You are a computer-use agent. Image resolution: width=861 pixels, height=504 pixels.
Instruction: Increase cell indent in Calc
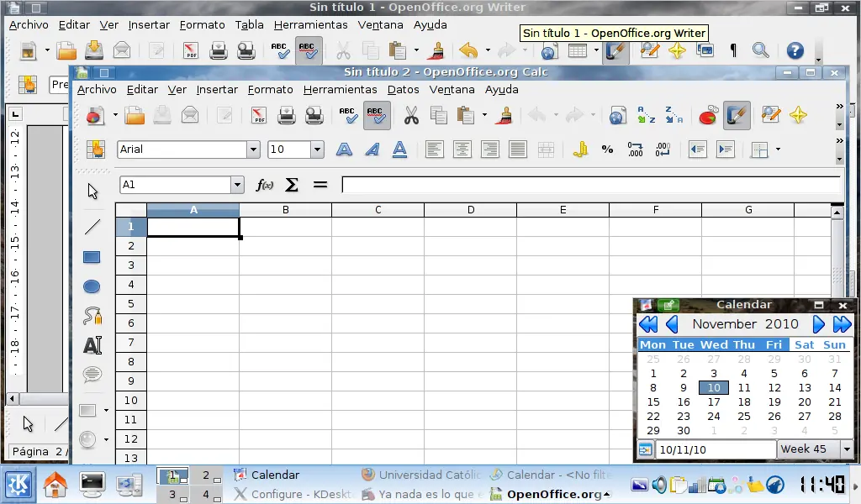coord(726,150)
